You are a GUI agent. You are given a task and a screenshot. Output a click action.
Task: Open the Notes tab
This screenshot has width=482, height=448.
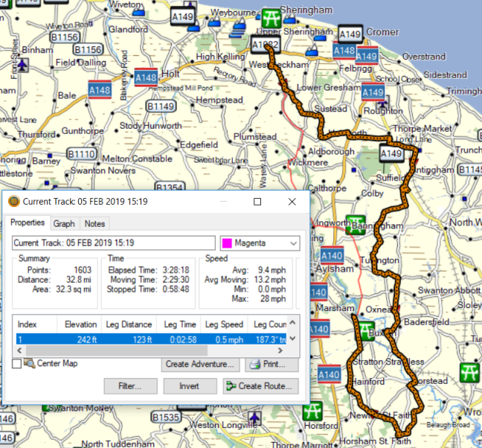click(x=94, y=223)
